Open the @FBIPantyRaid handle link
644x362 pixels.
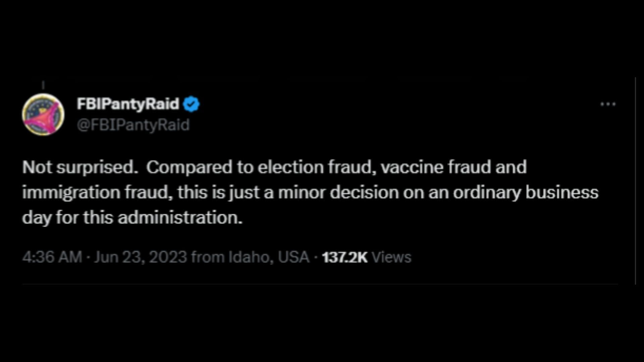(x=133, y=125)
